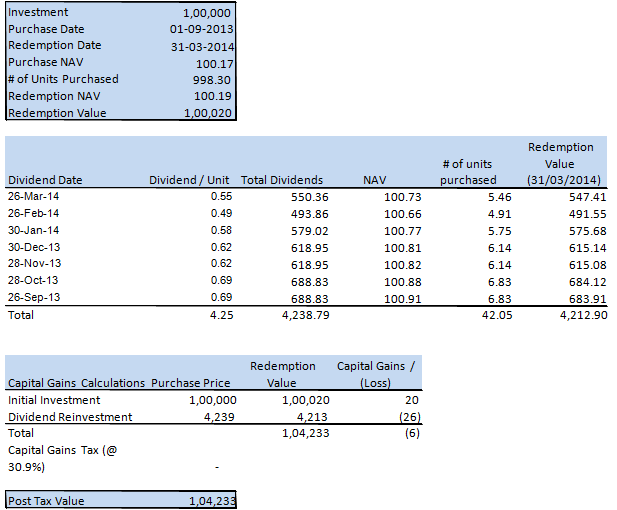Select the NAV value 100.81
617x510 pixels.
click(x=403, y=248)
